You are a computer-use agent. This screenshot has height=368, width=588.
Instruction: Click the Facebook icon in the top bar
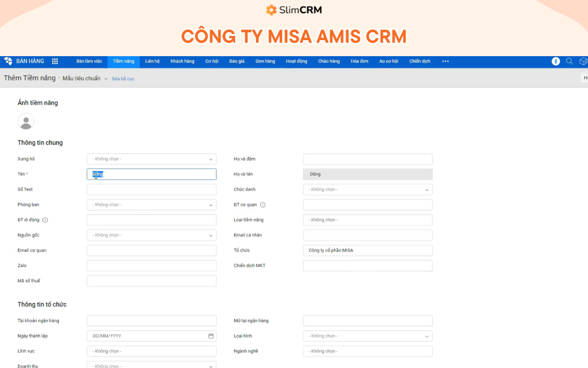(x=555, y=61)
